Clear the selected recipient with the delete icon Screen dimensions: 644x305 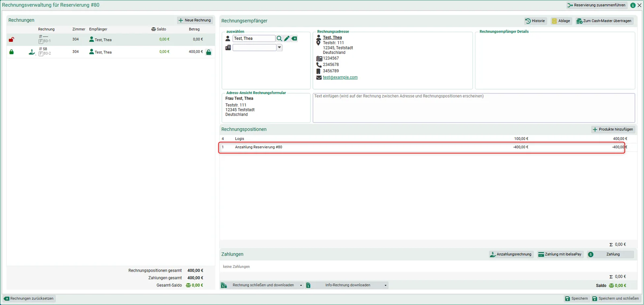coord(294,39)
